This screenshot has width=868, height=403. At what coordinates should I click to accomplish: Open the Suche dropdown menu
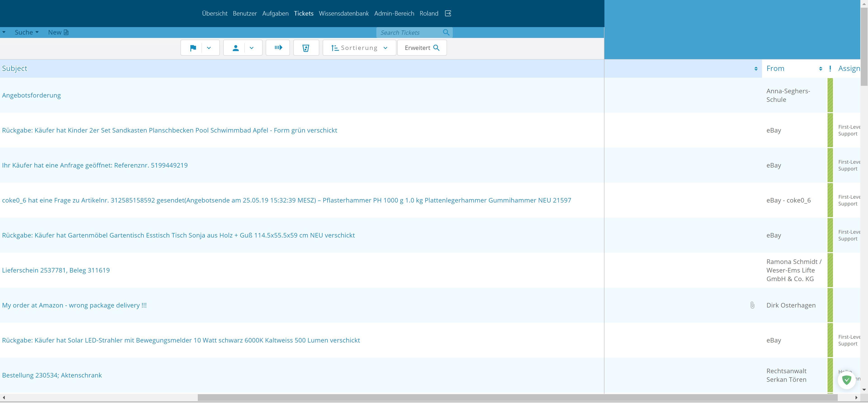point(26,32)
